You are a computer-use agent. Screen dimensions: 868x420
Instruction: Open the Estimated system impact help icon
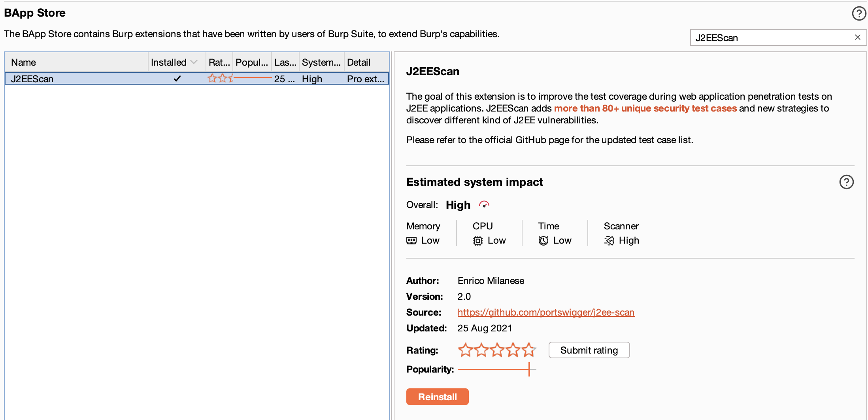tap(846, 182)
